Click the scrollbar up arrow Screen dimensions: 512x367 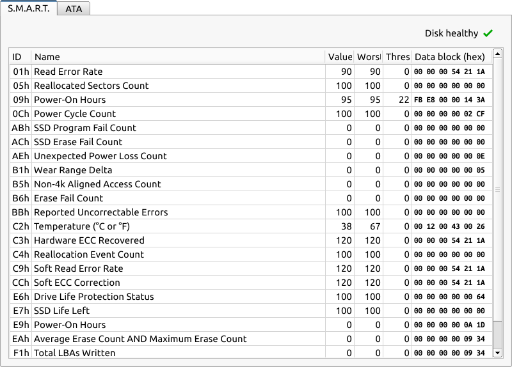[x=498, y=54]
